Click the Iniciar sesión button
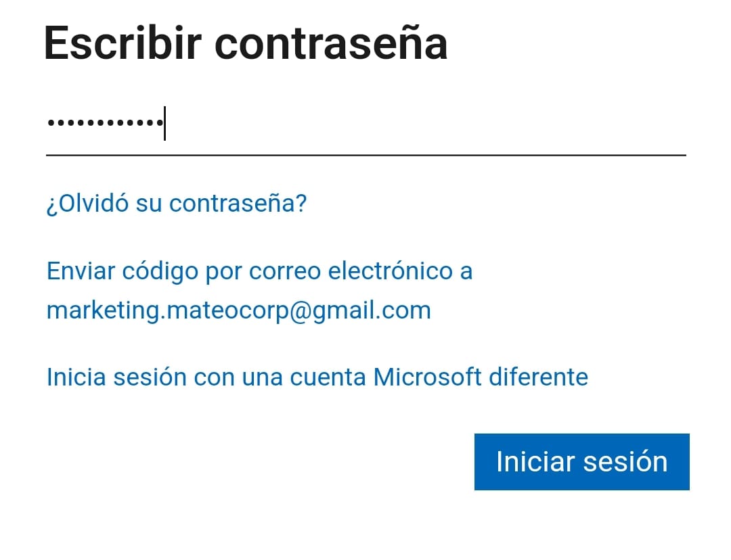The height and width of the screenshot is (560, 731). point(581,462)
